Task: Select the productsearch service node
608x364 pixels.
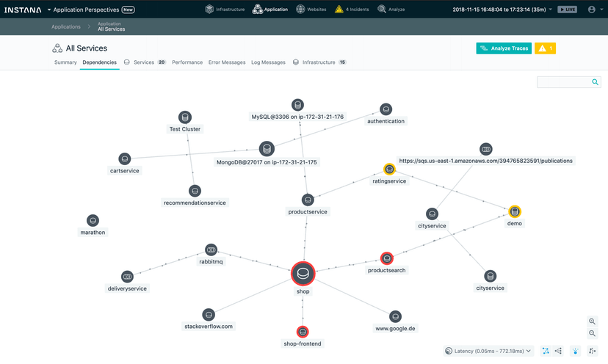Action: 386,258
